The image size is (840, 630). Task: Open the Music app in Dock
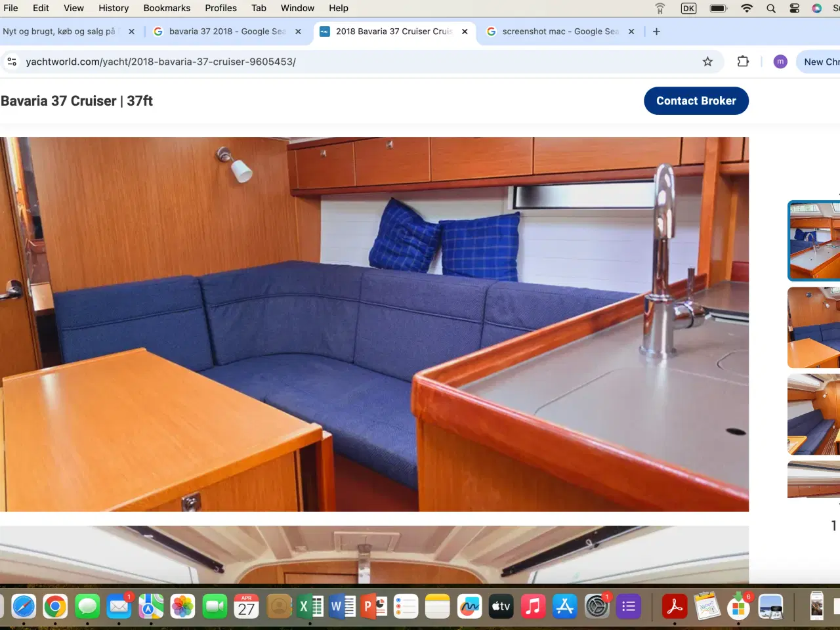[533, 606]
